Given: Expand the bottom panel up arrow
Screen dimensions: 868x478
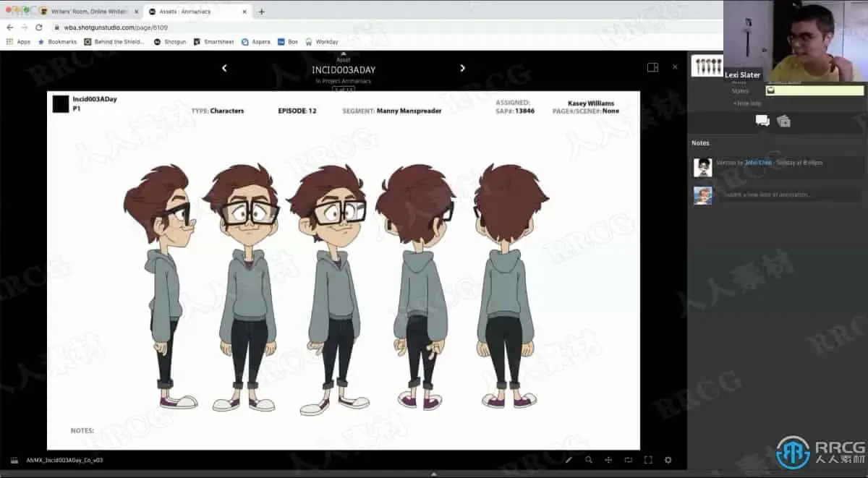Looking at the screenshot, I should [433, 474].
